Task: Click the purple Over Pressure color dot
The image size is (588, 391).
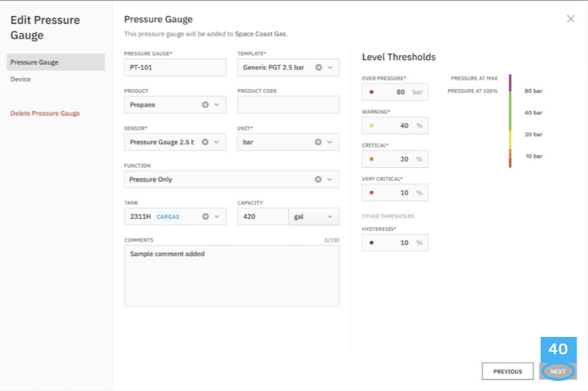Action: click(372, 92)
